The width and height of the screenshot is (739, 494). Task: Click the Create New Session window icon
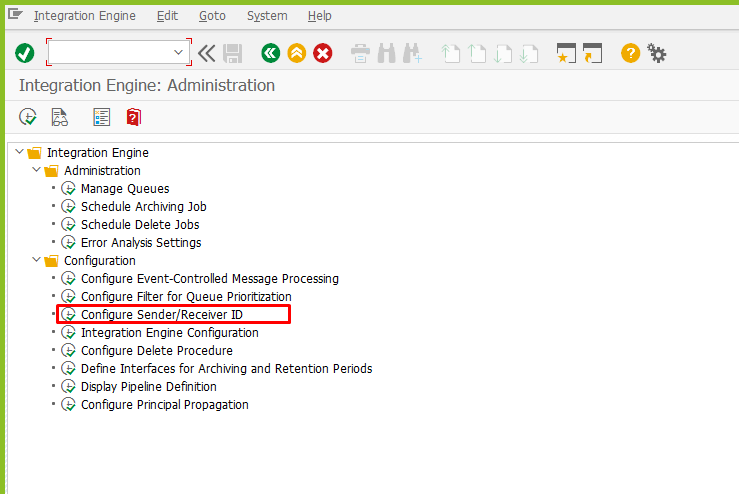[x=566, y=53]
